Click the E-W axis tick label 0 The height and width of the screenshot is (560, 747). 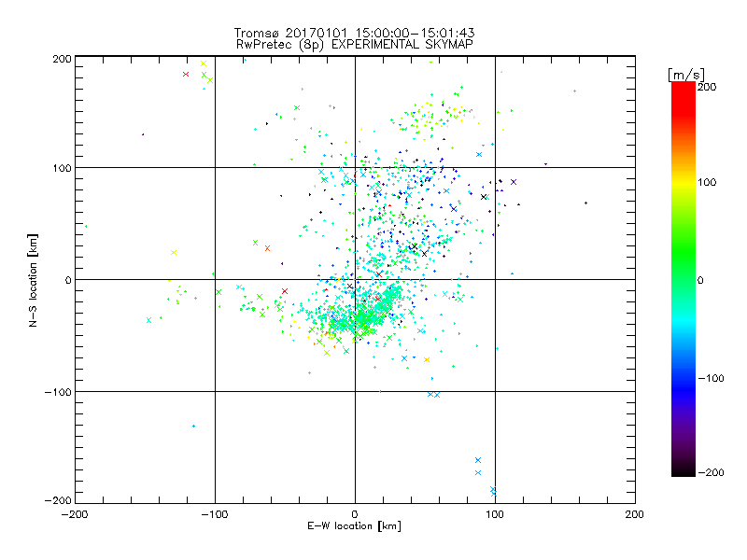coord(355,514)
